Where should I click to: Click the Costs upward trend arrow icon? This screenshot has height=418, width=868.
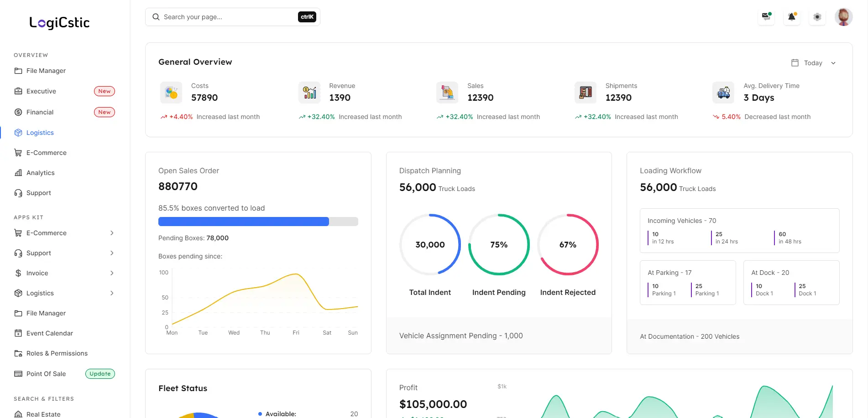pyautogui.click(x=164, y=117)
